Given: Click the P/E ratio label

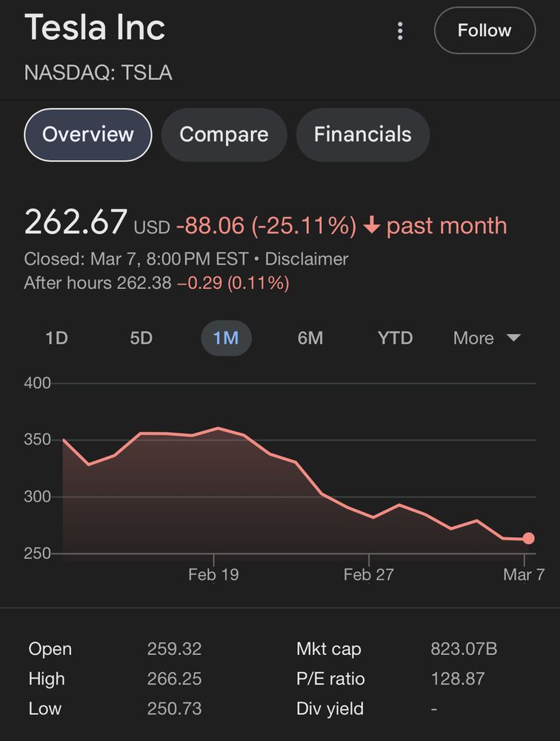Looking at the screenshot, I should pyautogui.click(x=330, y=679).
